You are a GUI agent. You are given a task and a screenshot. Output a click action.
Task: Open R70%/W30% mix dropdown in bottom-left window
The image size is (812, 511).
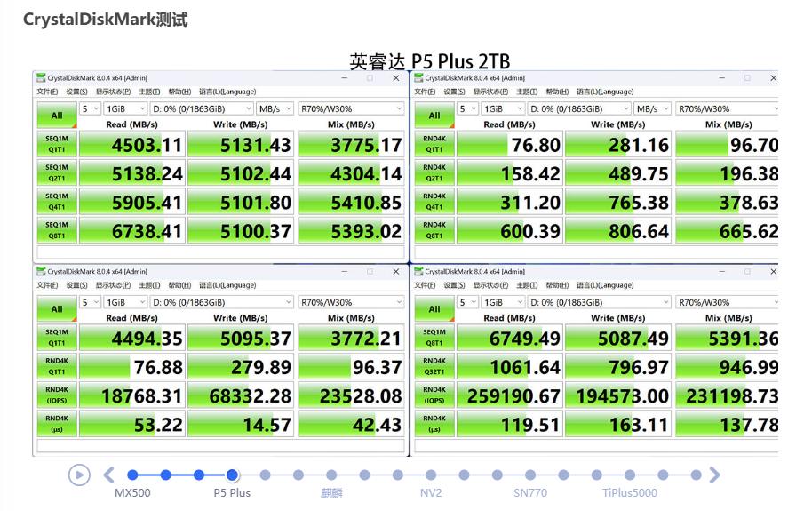[x=351, y=302]
